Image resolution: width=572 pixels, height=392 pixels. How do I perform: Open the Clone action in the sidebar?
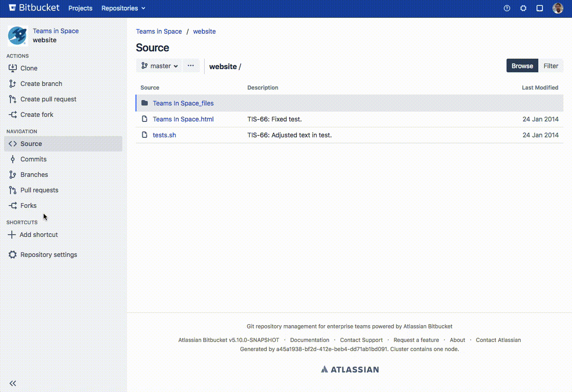pos(29,68)
